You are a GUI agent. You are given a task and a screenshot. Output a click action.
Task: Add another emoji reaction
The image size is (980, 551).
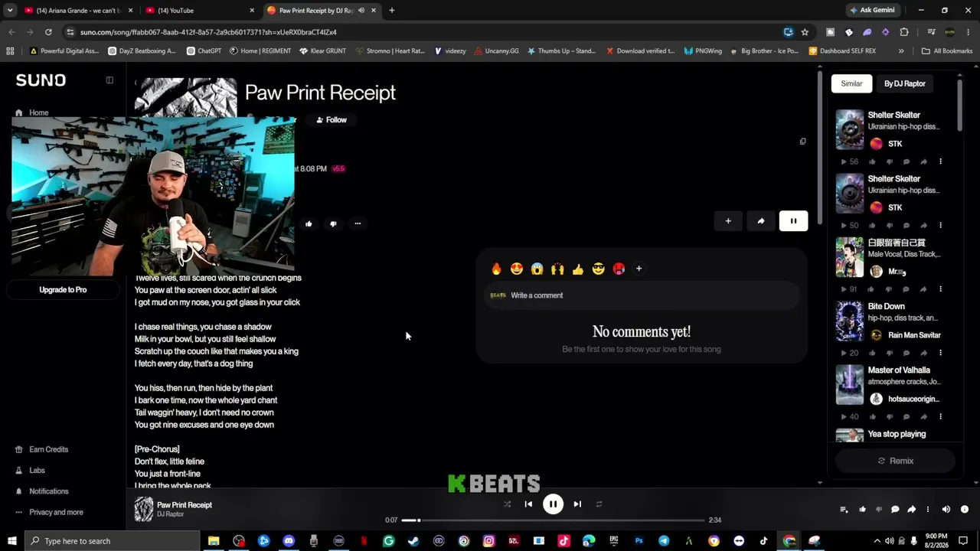coord(639,269)
